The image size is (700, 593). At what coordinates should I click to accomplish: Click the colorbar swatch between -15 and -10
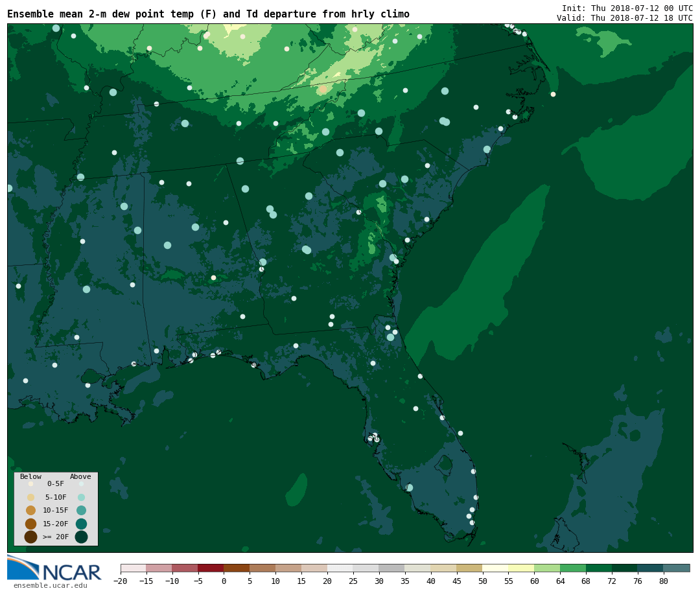159,568
